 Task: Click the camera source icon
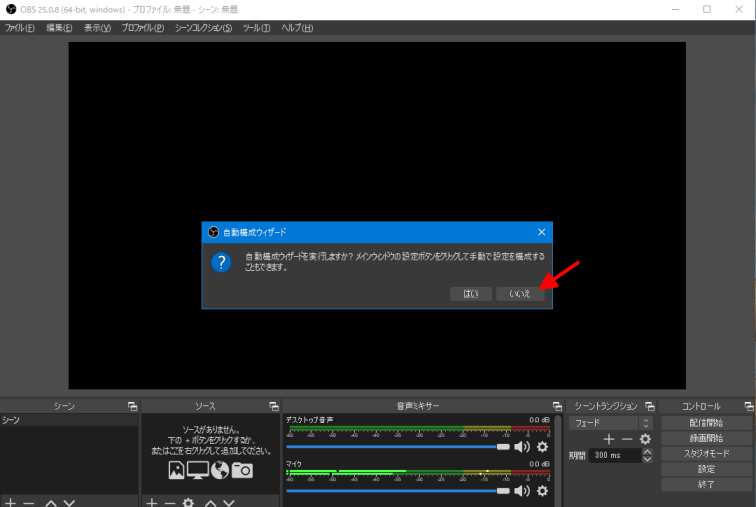coord(242,470)
